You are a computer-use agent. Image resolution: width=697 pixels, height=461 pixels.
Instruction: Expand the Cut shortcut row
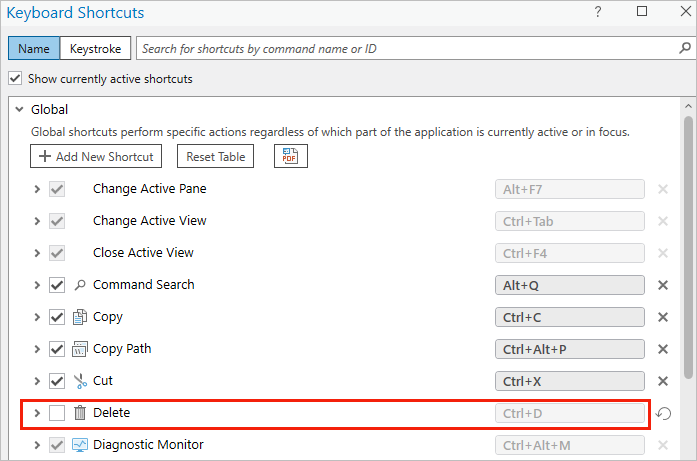[x=37, y=381]
